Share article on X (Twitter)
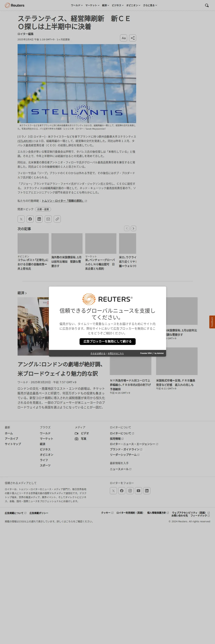The height and width of the screenshot is (644, 215). [x=21, y=219]
